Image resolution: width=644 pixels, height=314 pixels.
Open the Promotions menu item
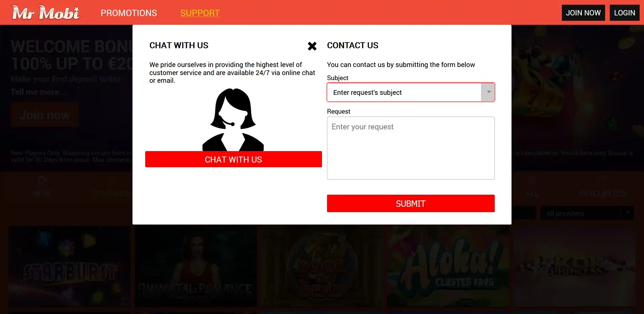129,13
